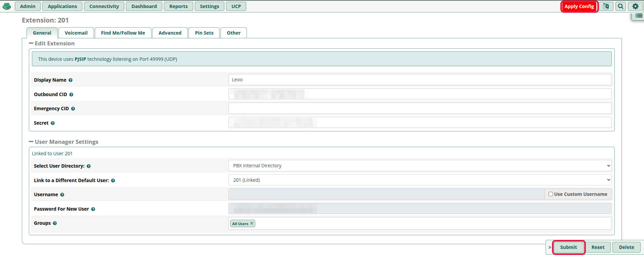Open the Applications menu

pyautogui.click(x=62, y=6)
